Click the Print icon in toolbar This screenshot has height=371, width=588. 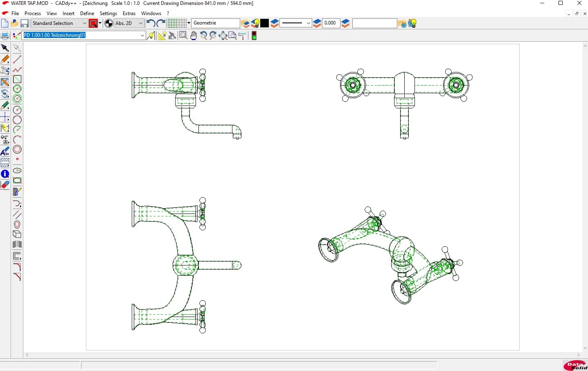pyautogui.click(x=5, y=36)
